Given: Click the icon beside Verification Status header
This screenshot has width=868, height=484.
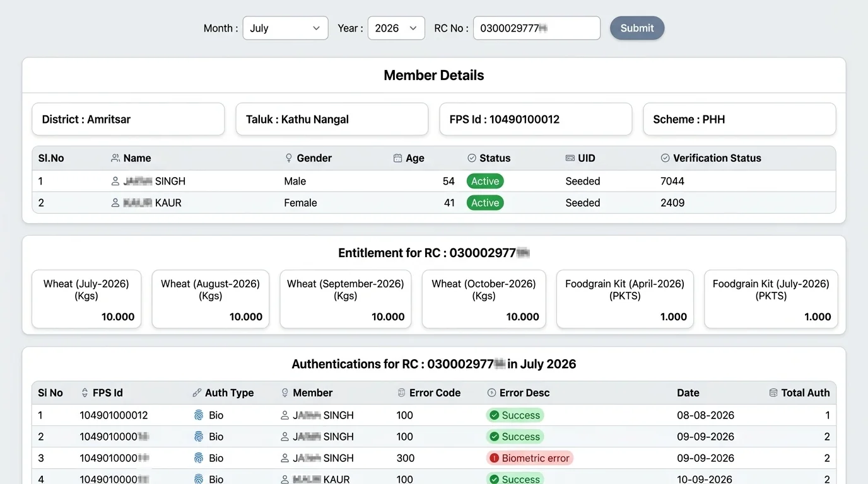Looking at the screenshot, I should [665, 158].
